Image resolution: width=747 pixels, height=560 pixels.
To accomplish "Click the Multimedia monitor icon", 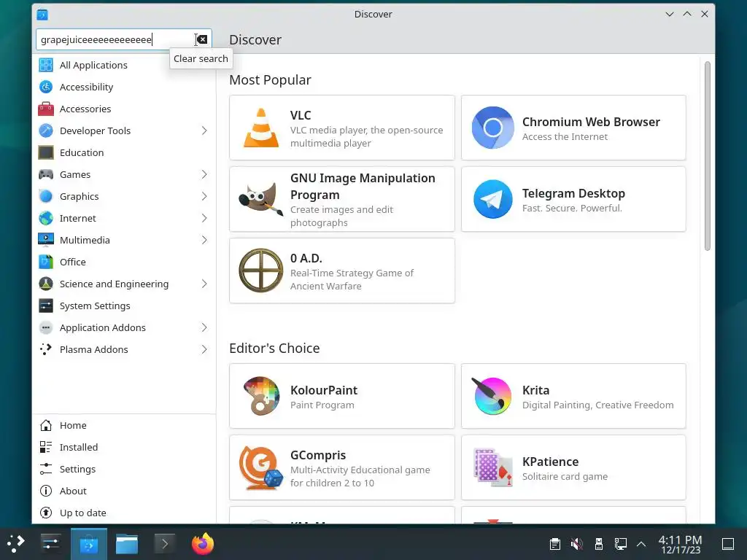I will tap(46, 240).
